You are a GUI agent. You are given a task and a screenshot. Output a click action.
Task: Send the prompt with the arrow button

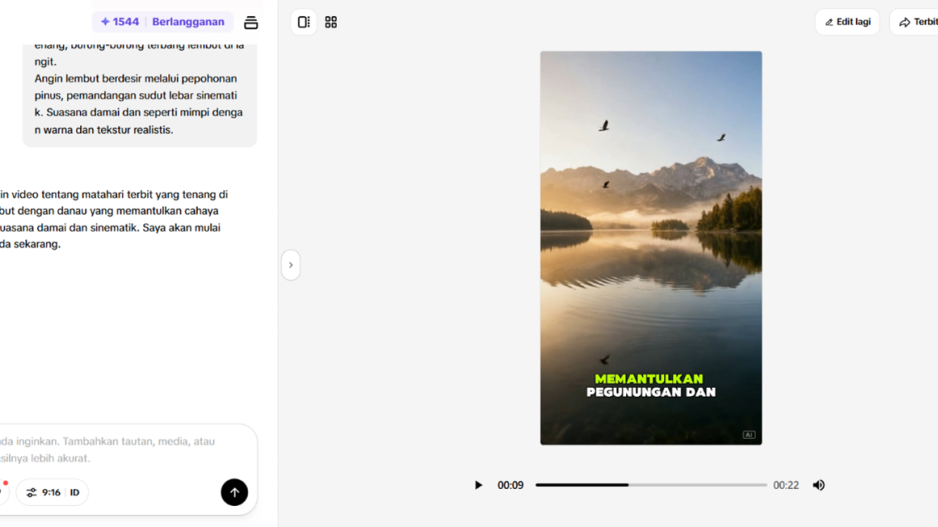234,492
